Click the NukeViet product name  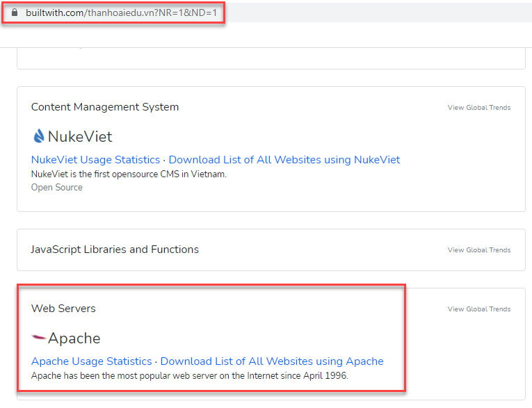[x=80, y=137]
